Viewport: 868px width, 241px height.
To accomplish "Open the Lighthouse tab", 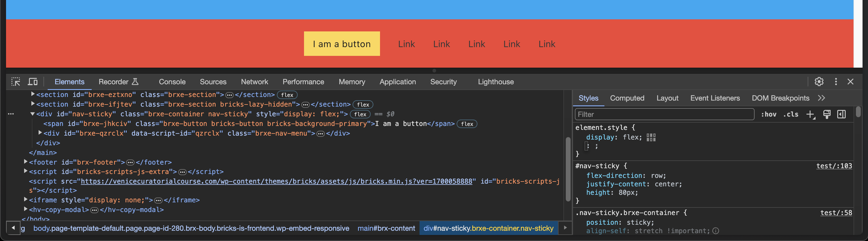I will coord(496,82).
